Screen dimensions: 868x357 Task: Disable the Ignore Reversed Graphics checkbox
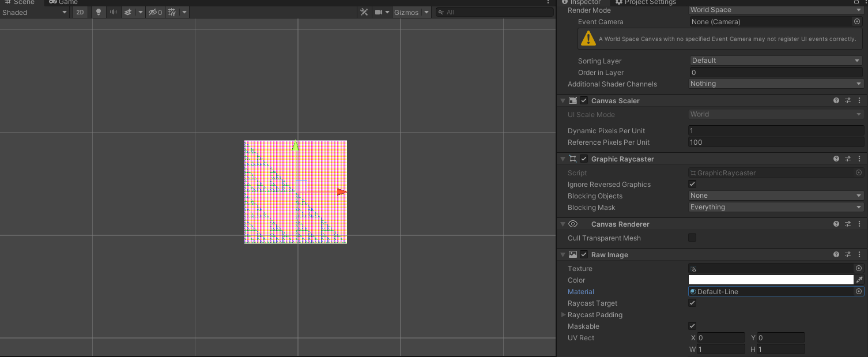(692, 184)
